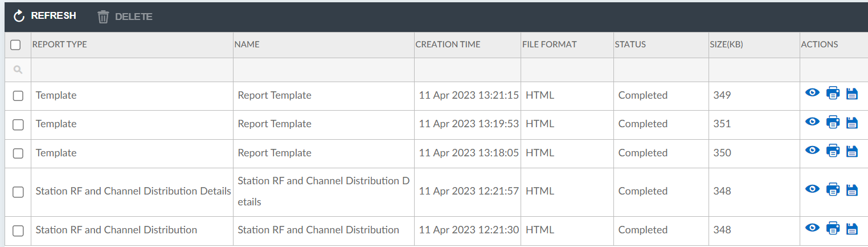The image size is (868, 247).
Task: Click the search magnifier in filter row
Action: (x=18, y=70)
